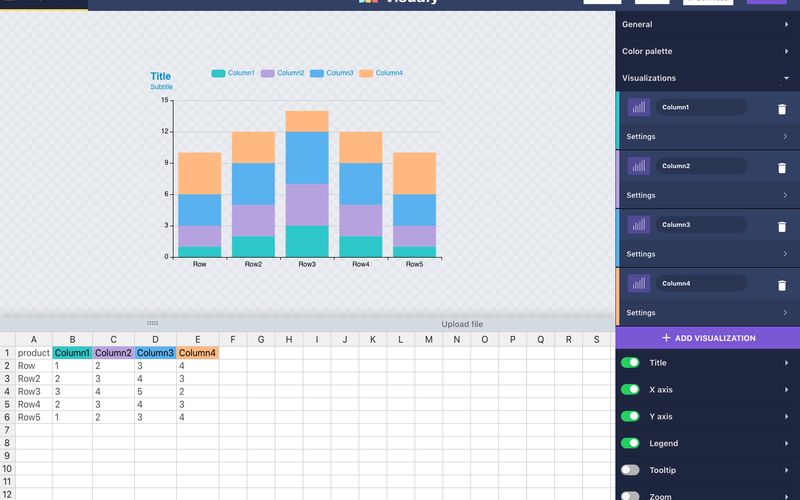Collapse the Visualizations section
This screenshot has width=800, height=500.
click(x=707, y=78)
